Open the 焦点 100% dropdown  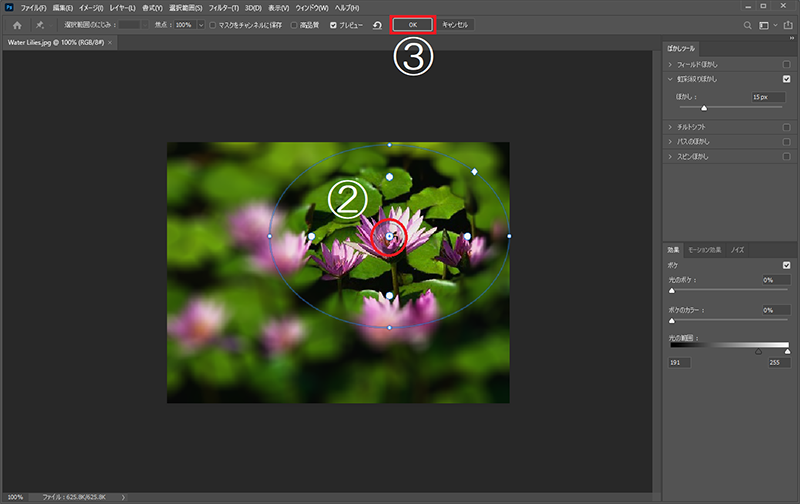tap(200, 24)
